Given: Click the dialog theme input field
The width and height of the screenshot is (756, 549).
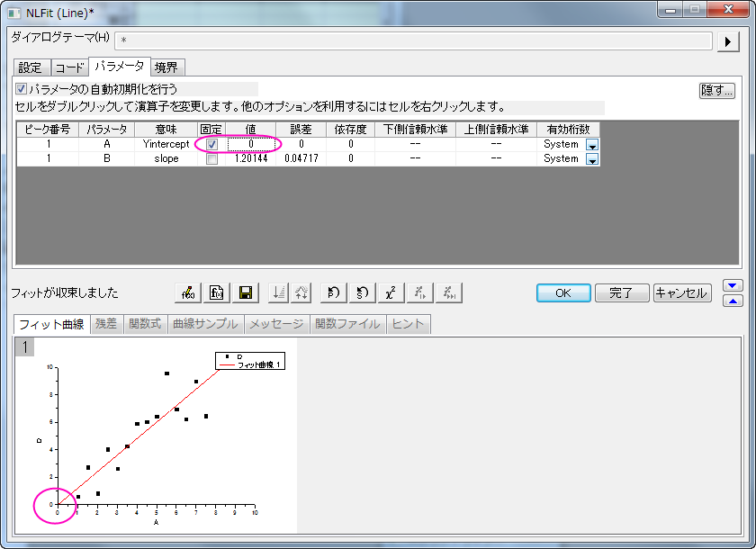Looking at the screenshot, I should click(413, 41).
